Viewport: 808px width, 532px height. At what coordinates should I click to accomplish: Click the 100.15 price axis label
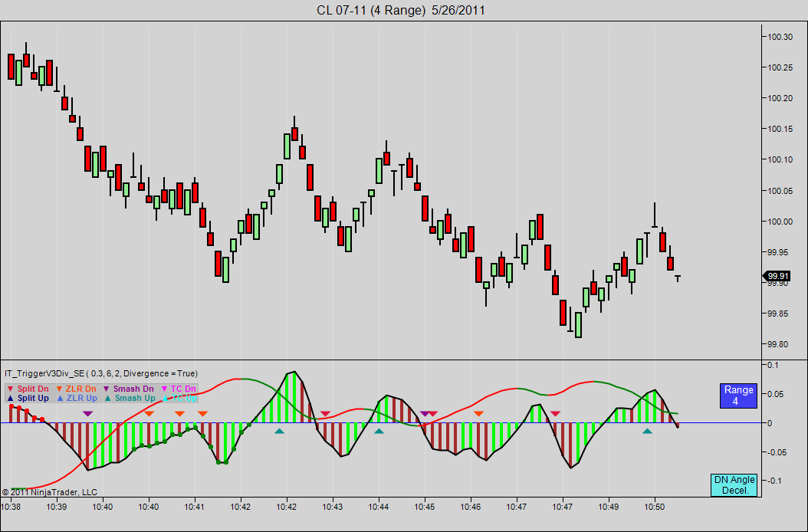(780, 130)
